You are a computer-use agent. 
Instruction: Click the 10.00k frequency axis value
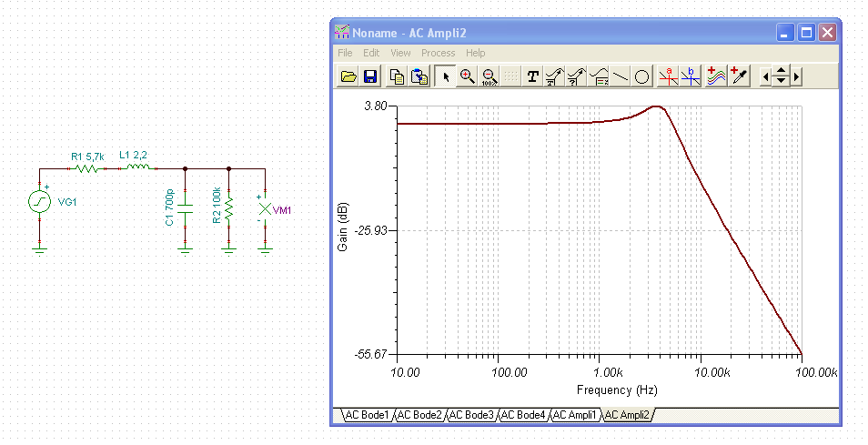point(712,372)
